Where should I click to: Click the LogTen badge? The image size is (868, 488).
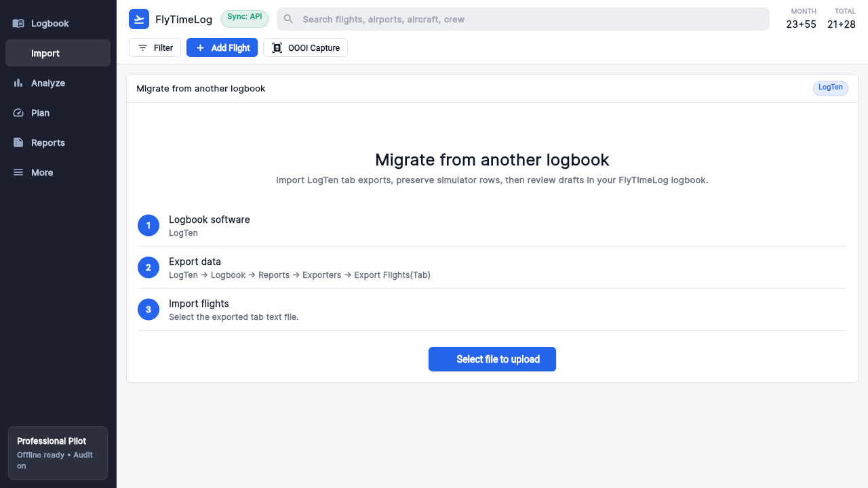(831, 88)
